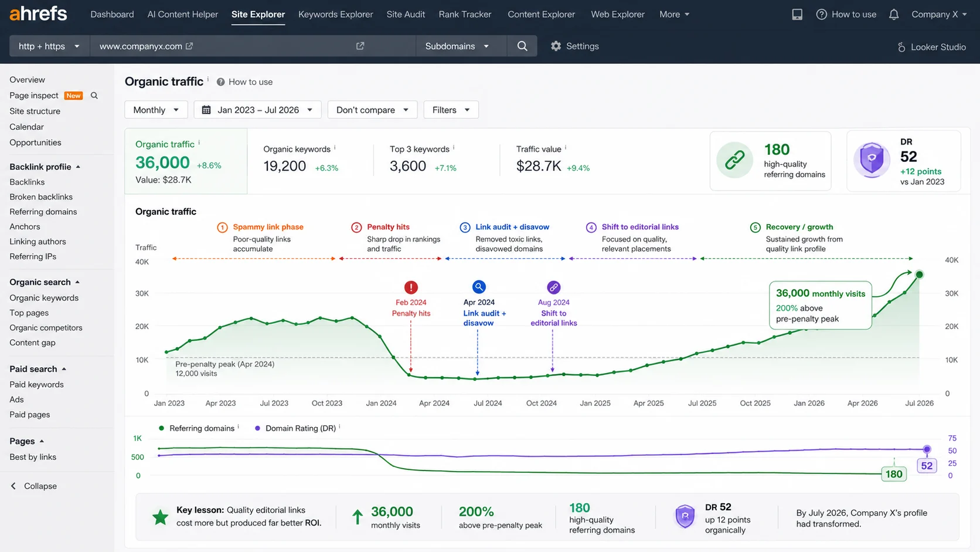Click the 180 referring domains value label on lower chart
Viewport: 980px width, 552px height.
[894, 474]
